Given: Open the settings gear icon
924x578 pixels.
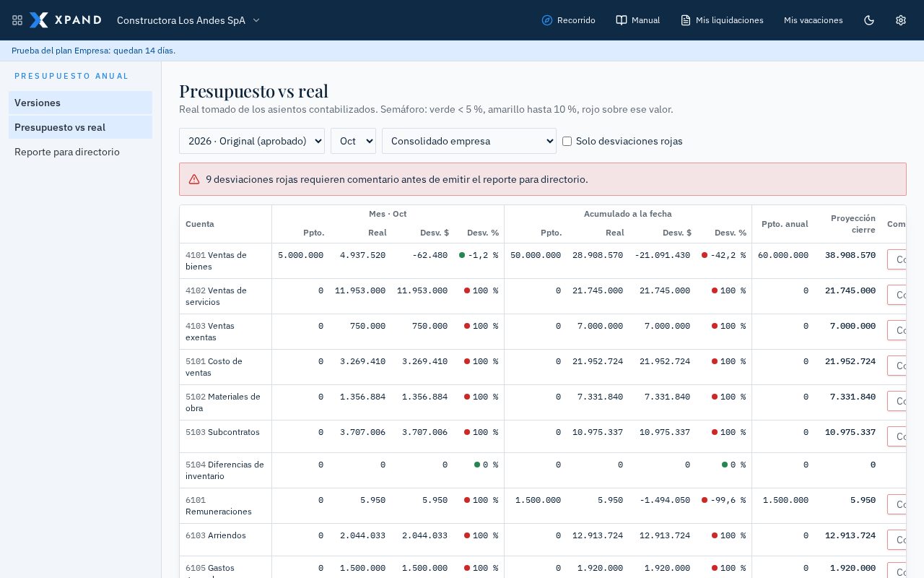Looking at the screenshot, I should [901, 20].
